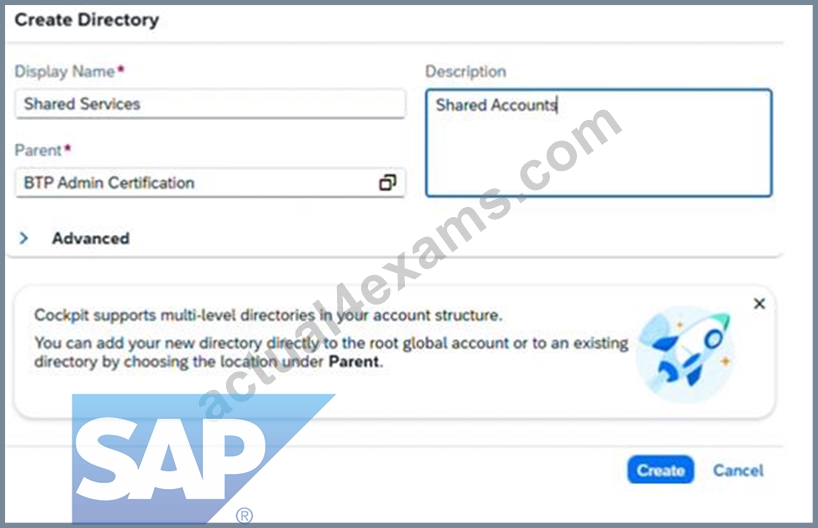Click the 'You can add your new directory' text
Image resolution: width=818 pixels, height=528 pixels.
click(x=331, y=352)
